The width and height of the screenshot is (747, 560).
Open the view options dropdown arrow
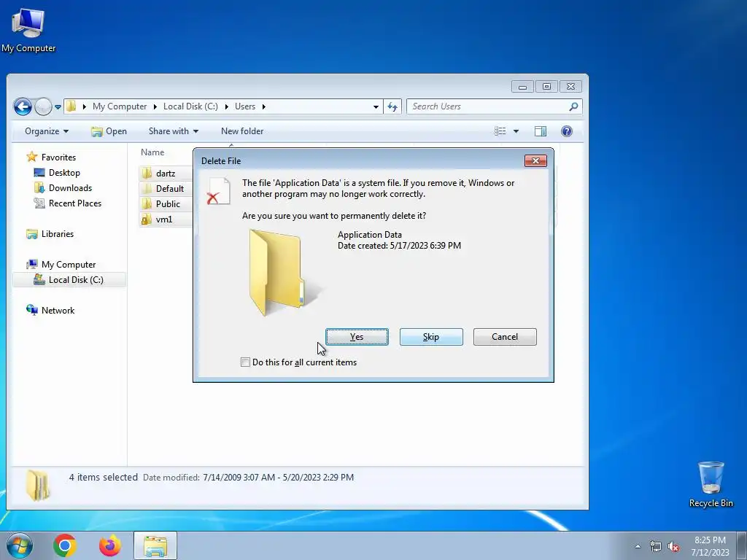516,131
